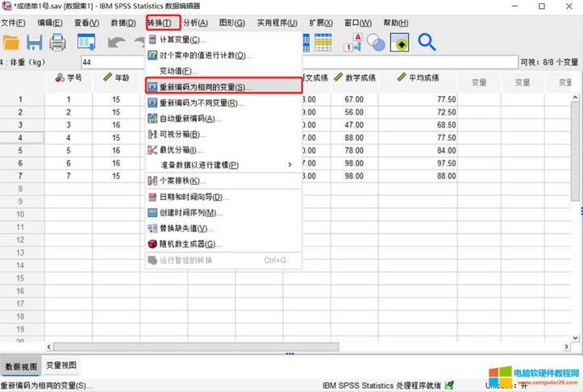Select 重新编码为相同的变量(S)

223,86
